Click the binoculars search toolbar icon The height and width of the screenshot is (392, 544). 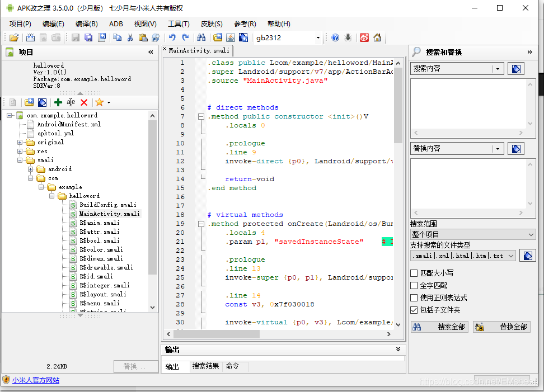click(x=201, y=37)
